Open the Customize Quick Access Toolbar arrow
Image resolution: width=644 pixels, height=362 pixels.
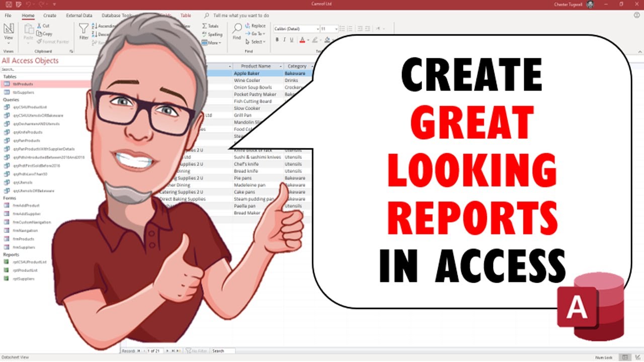(53, 4)
